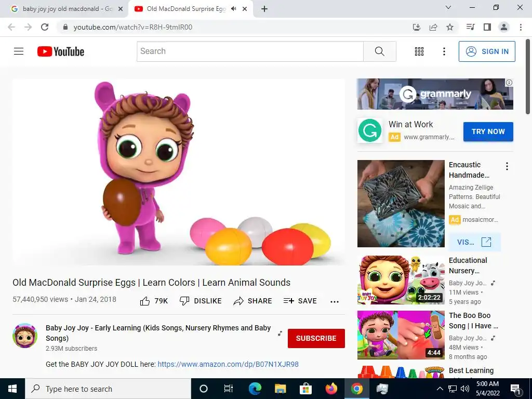The image size is (532, 399).
Task: Click the Baby Joy Joy channel name
Action: 158,333
